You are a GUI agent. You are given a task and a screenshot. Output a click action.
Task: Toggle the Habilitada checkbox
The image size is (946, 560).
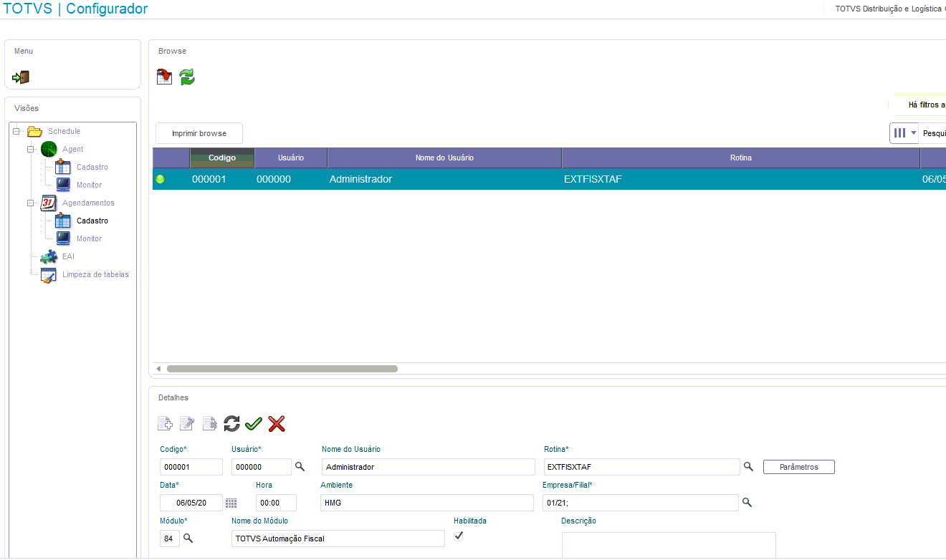(459, 536)
